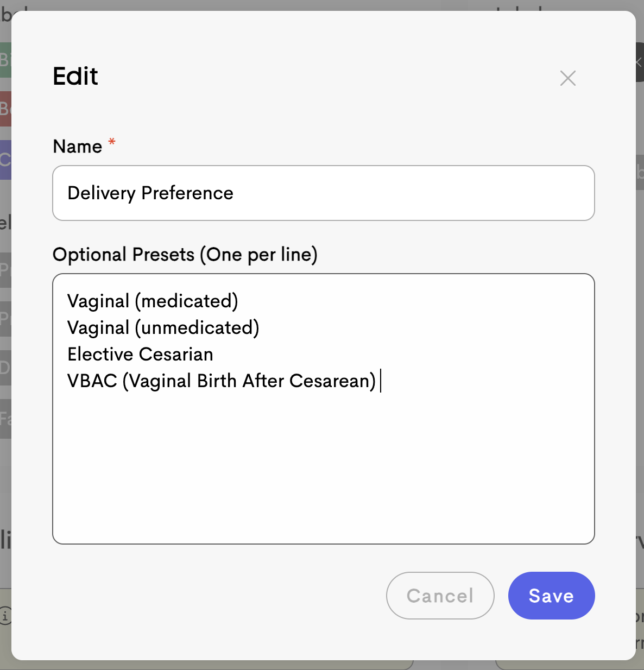Focus the Delivery Preference name field
Viewport: 644px width, 670px height.
pyautogui.click(x=324, y=193)
